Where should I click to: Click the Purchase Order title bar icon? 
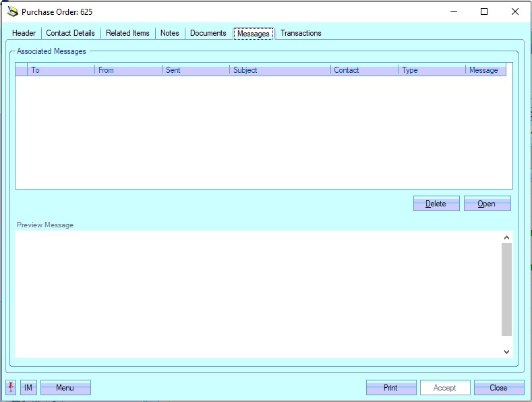coord(12,11)
